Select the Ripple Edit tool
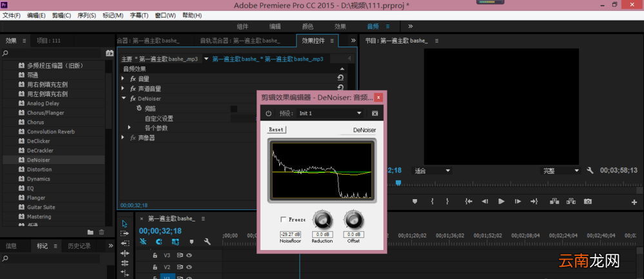 (125, 253)
